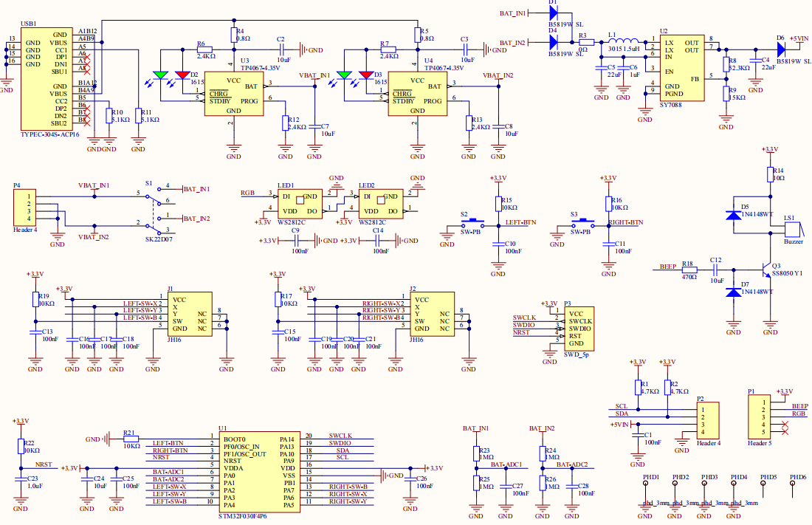Select the J1 JH16 joystick component
Image resolution: width=812 pixels, height=525 pixels.
click(190, 314)
